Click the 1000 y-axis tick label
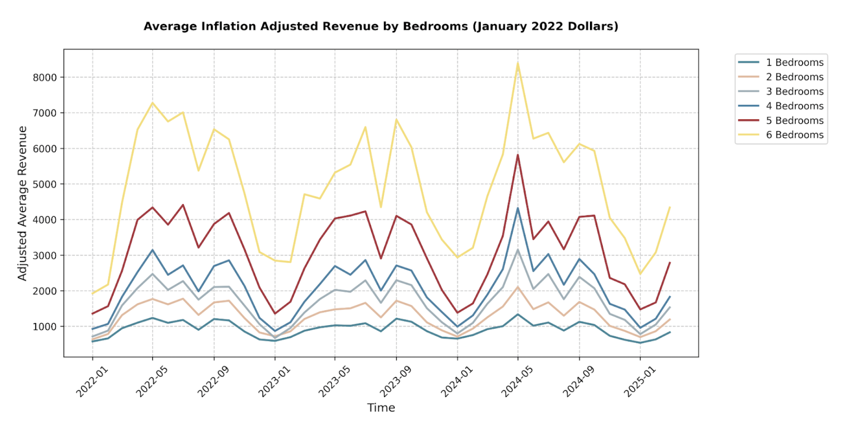This screenshot has width=868, height=448. coord(44,327)
